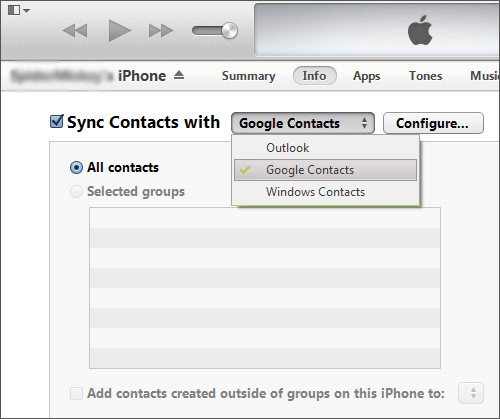Open the sidebar view menu icon
Image resolution: width=500 pixels, height=419 pixels.
pos(19,10)
